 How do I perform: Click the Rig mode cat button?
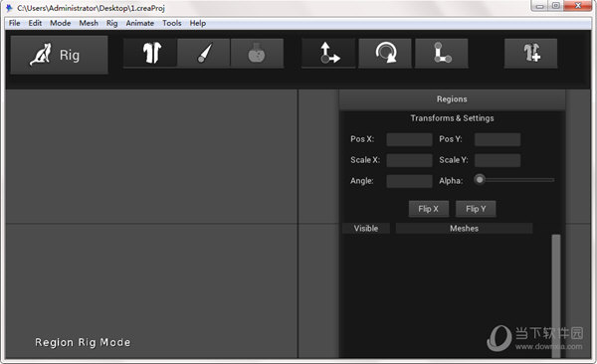(59, 55)
